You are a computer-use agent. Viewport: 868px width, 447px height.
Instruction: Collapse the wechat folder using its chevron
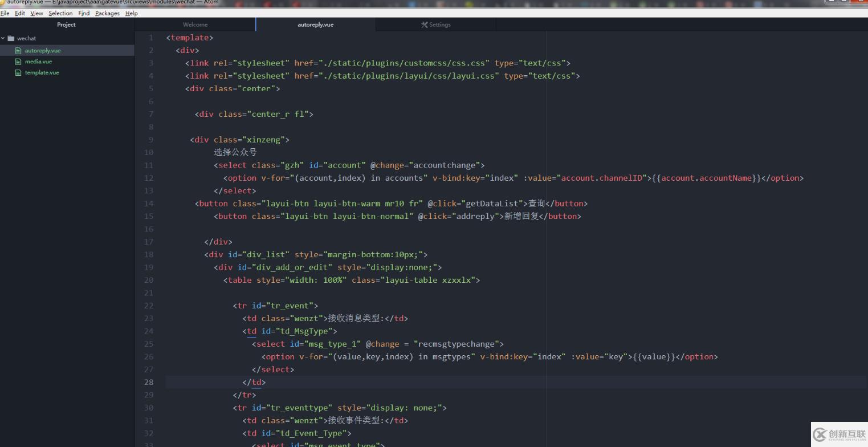(x=3, y=39)
